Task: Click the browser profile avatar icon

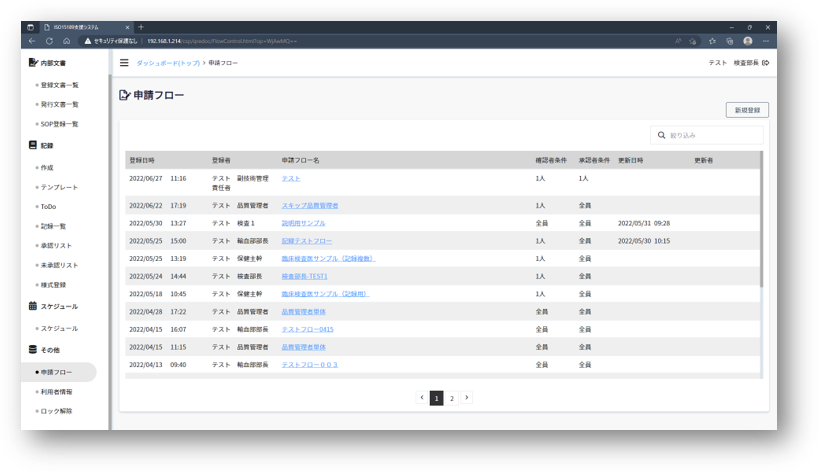Action: pos(747,41)
